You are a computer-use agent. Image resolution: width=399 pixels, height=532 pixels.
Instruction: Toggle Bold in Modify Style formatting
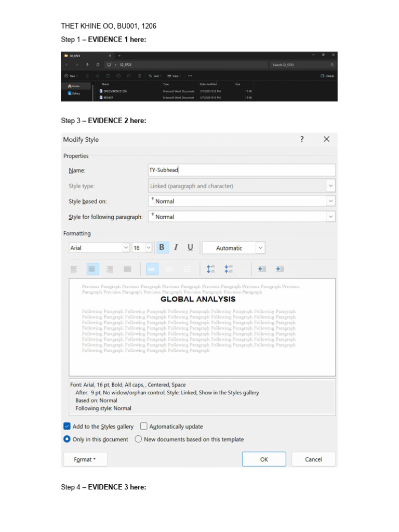click(162, 247)
